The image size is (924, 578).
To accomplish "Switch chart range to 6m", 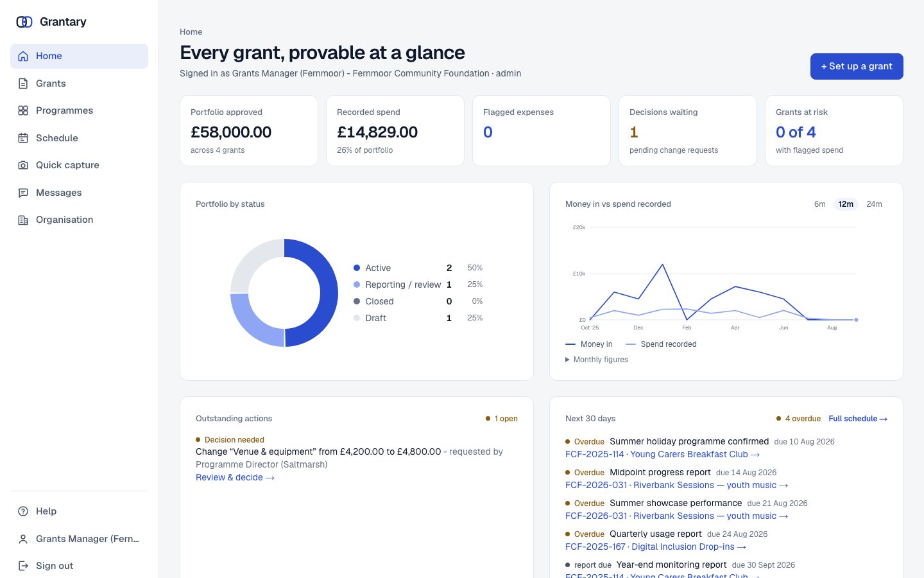I will pyautogui.click(x=819, y=204).
